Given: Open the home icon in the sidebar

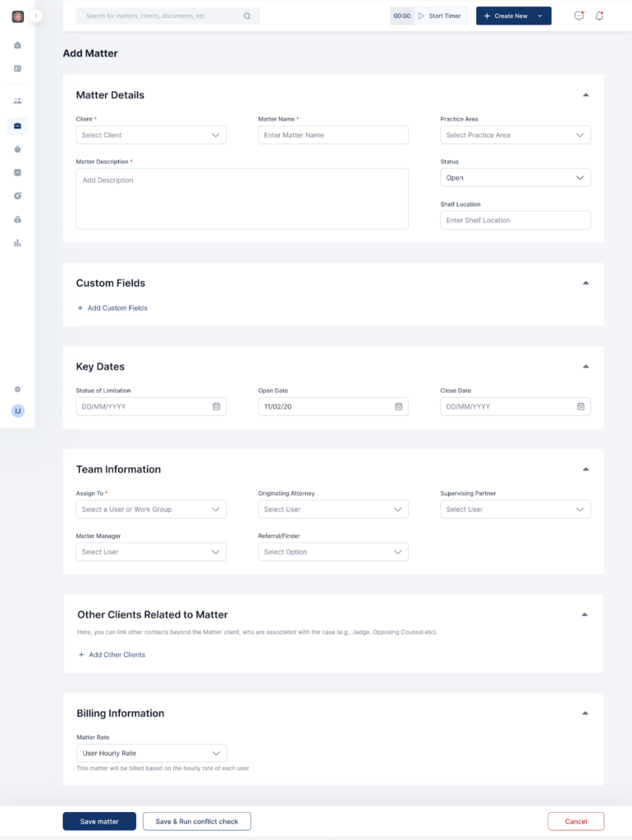Looking at the screenshot, I should click(x=17, y=45).
